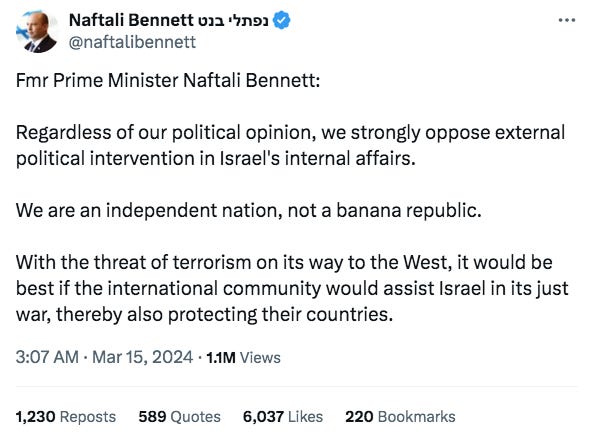Click the 220 Bookmarks count
The width and height of the screenshot is (590, 445).
[400, 417]
